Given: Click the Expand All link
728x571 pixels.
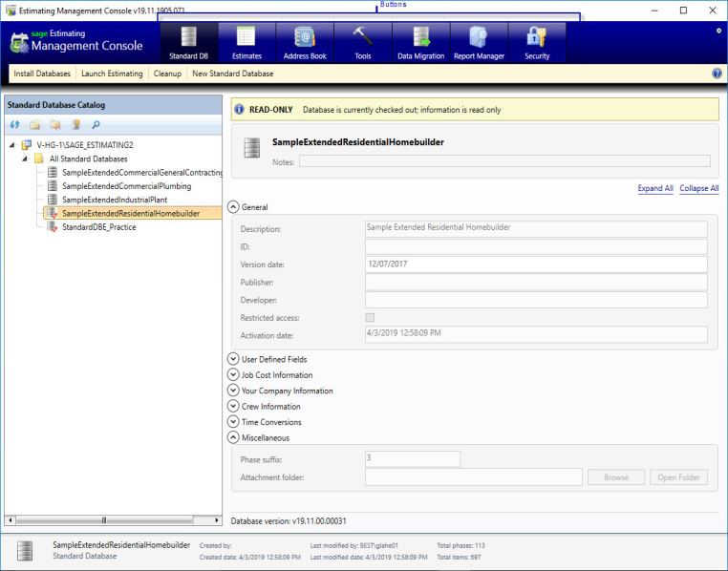Looking at the screenshot, I should [x=655, y=189].
